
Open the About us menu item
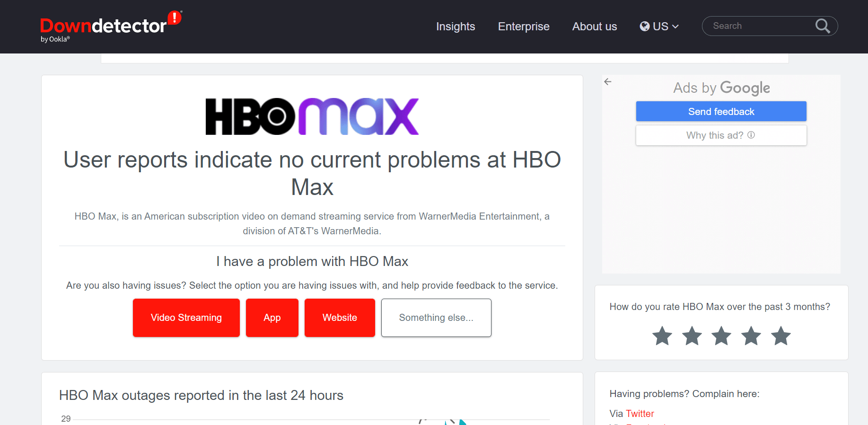[x=595, y=27]
